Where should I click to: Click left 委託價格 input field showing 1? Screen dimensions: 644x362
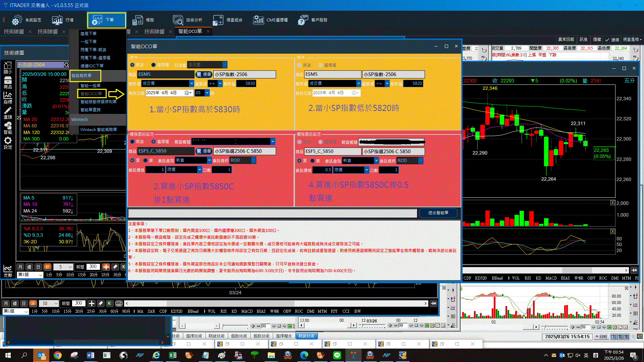point(155,170)
